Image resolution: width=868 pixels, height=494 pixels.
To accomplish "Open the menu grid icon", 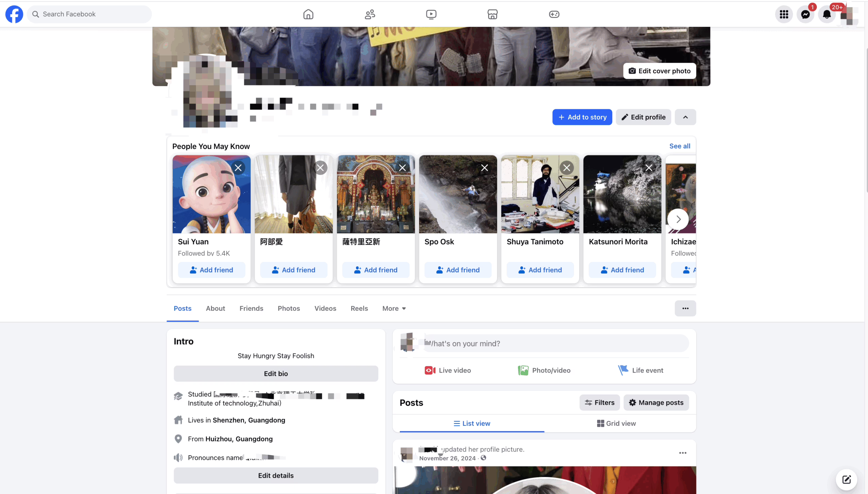I will coord(784,14).
